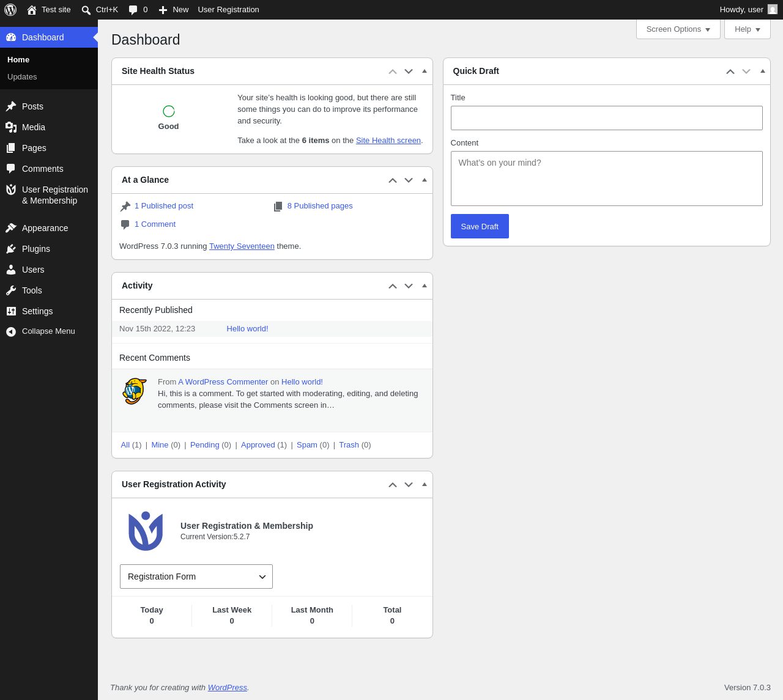Click the Pages sidebar icon
This screenshot has height=700, width=783.
click(x=11, y=148)
